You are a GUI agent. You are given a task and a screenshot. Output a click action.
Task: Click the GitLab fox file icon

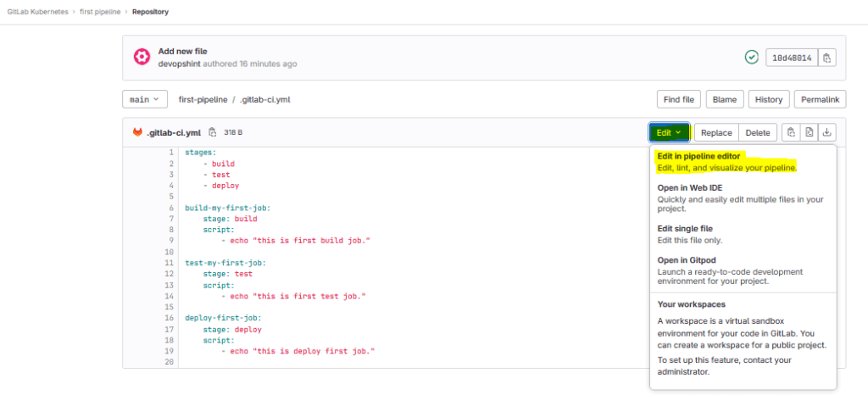(138, 132)
